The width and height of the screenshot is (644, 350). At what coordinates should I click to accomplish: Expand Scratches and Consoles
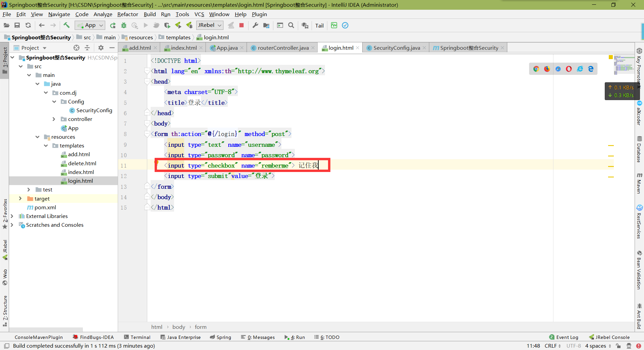click(12, 225)
